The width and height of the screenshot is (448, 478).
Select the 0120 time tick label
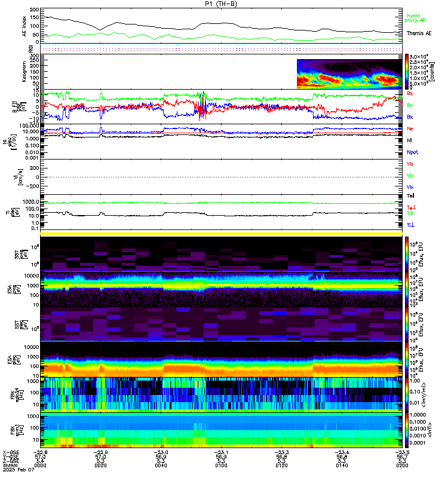(x=281, y=465)
